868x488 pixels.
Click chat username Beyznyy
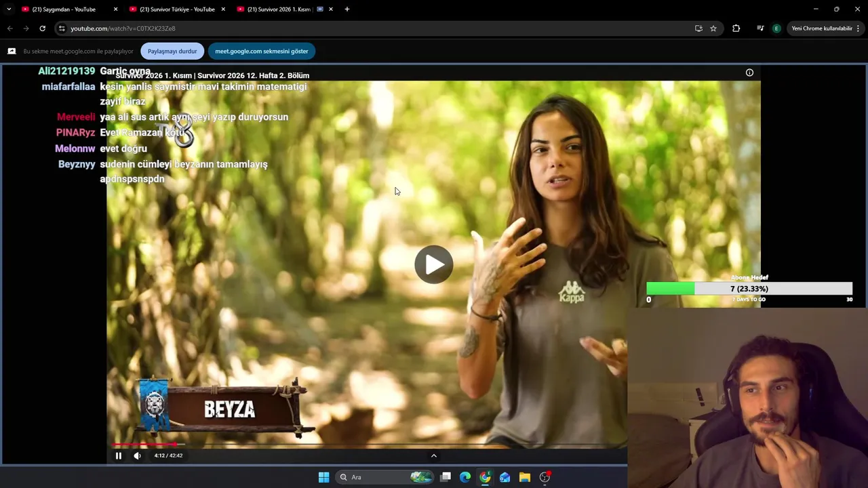point(77,164)
